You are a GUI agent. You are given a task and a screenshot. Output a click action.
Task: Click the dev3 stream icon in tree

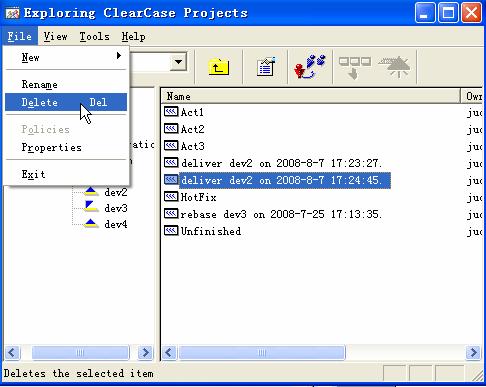[91, 207]
